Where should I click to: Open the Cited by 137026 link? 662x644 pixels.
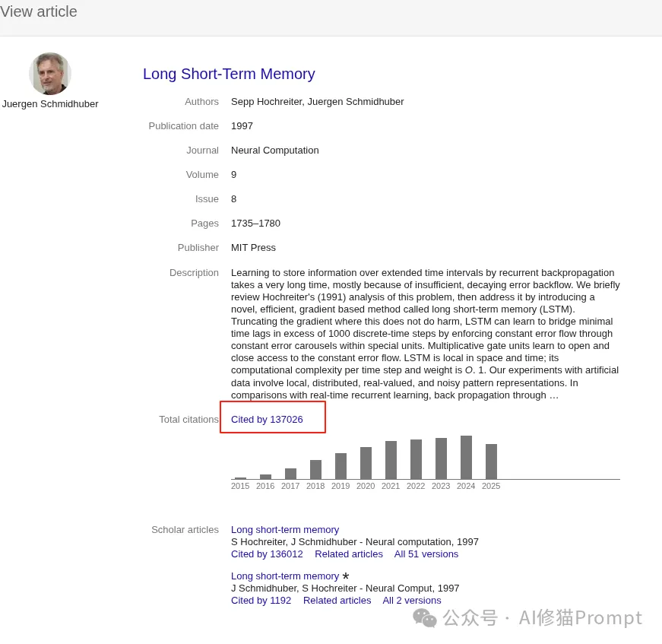point(267,419)
